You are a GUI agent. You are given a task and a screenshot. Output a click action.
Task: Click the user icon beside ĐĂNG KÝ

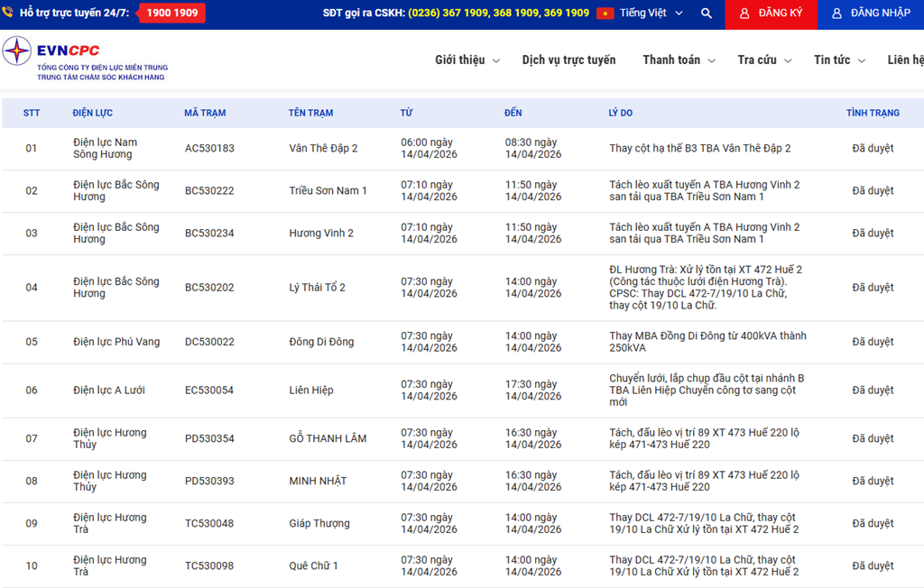coord(744,14)
